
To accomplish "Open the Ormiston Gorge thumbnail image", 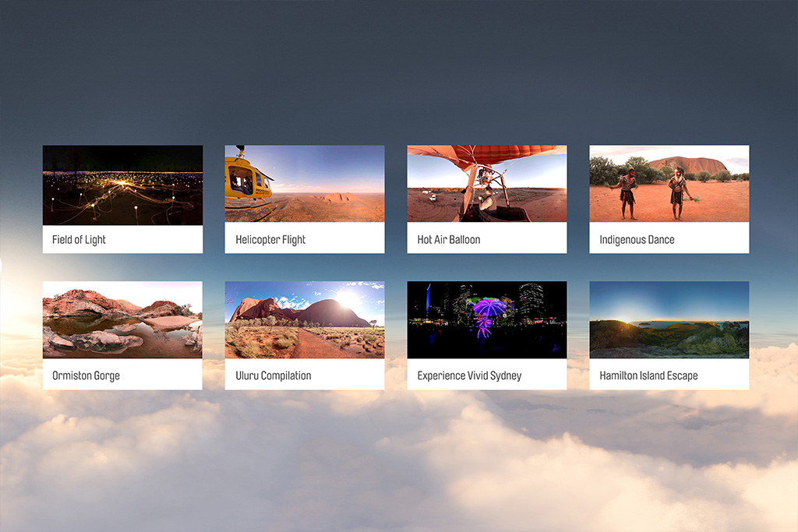I will pos(122,320).
